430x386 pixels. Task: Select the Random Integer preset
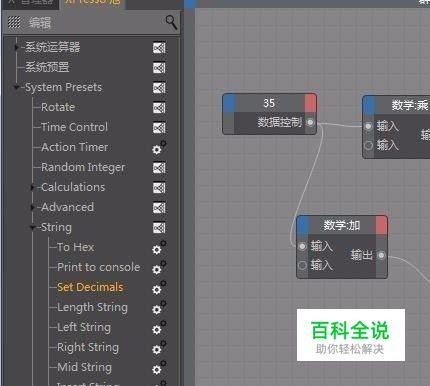point(83,167)
